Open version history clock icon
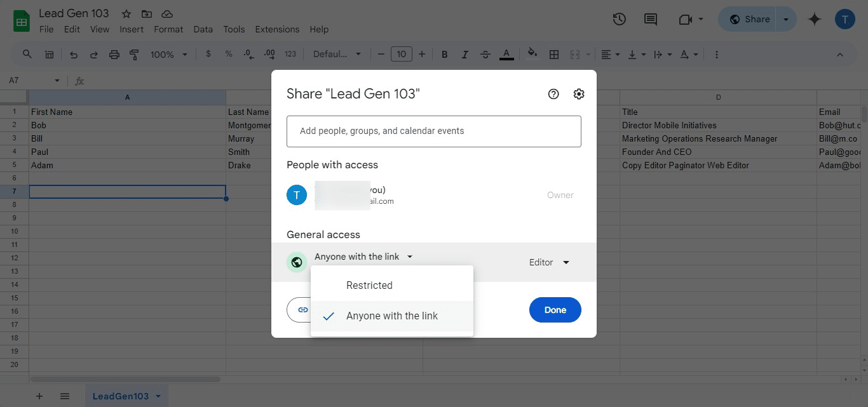The width and height of the screenshot is (868, 407). pyautogui.click(x=619, y=19)
